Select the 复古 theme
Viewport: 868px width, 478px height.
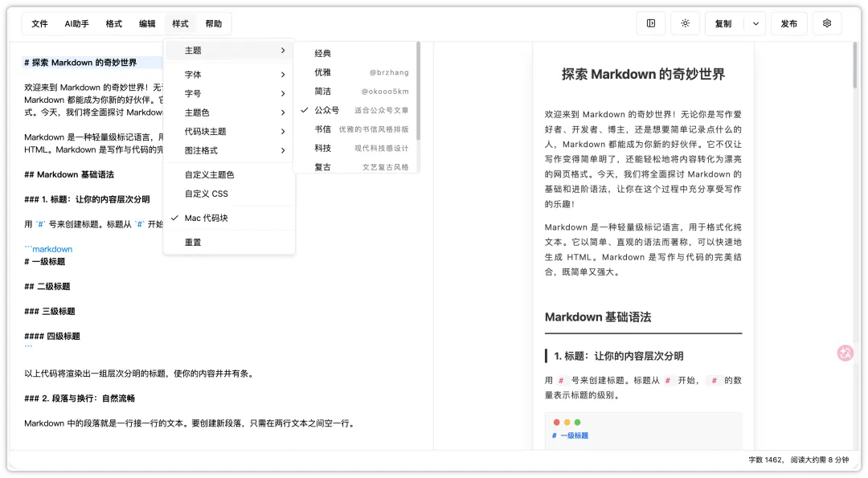pos(355,166)
